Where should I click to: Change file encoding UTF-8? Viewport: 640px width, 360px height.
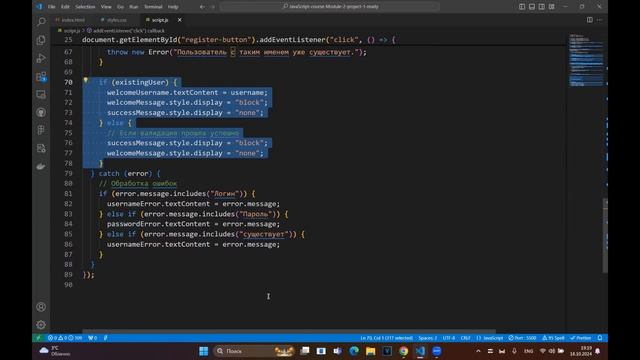pos(449,338)
